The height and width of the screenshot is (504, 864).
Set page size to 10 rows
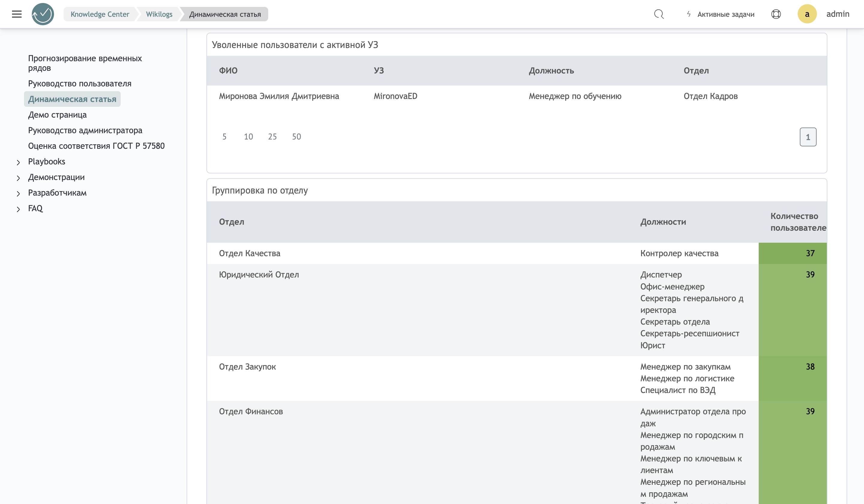point(248,136)
